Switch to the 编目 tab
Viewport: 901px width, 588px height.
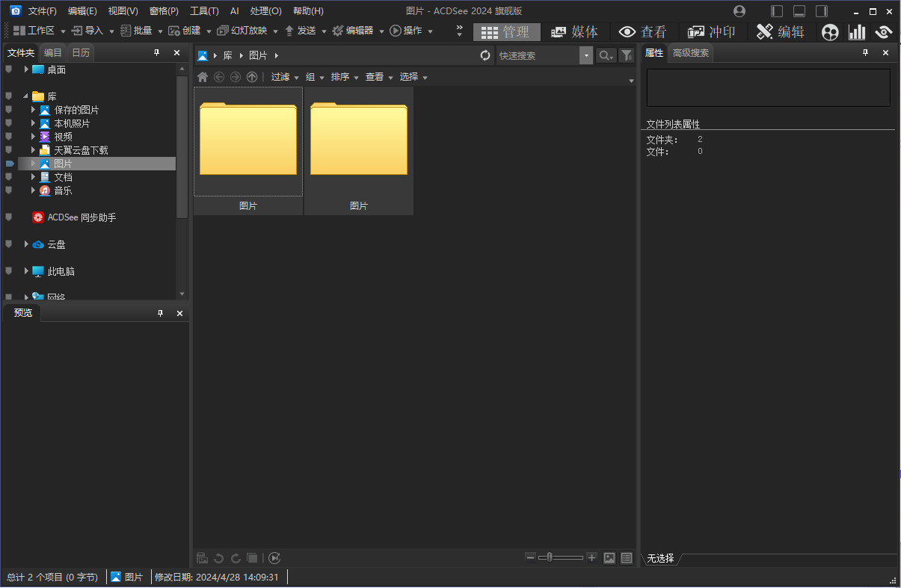[53, 53]
